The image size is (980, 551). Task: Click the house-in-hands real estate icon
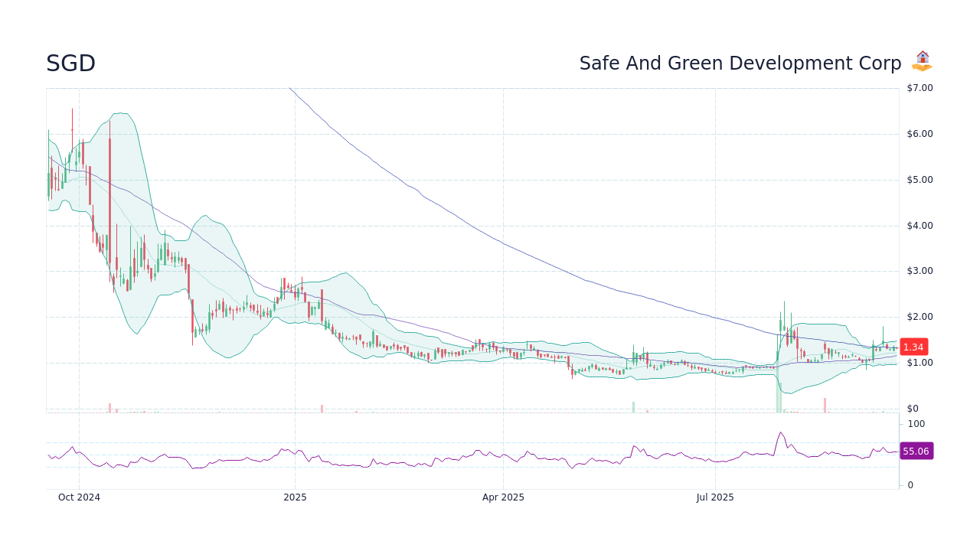coord(922,60)
